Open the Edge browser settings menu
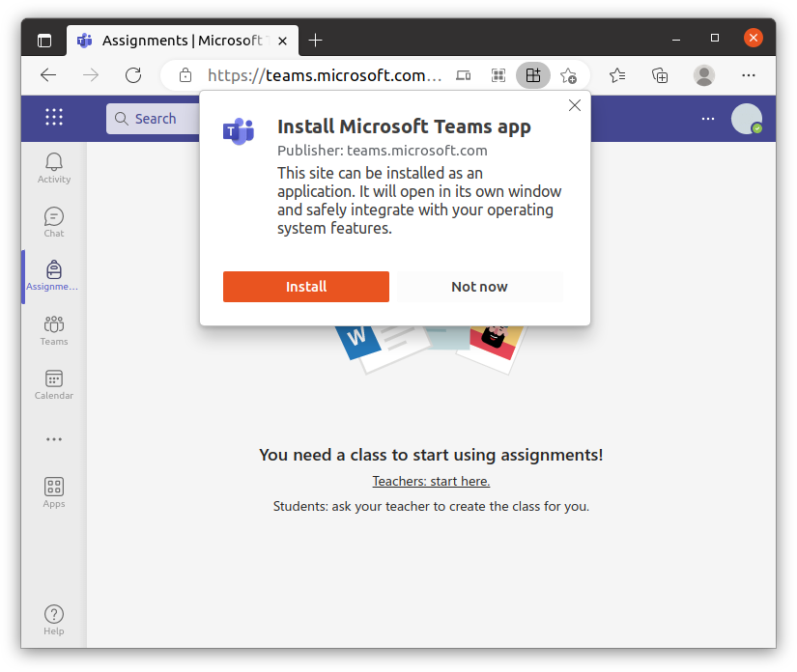 pyautogui.click(x=748, y=75)
